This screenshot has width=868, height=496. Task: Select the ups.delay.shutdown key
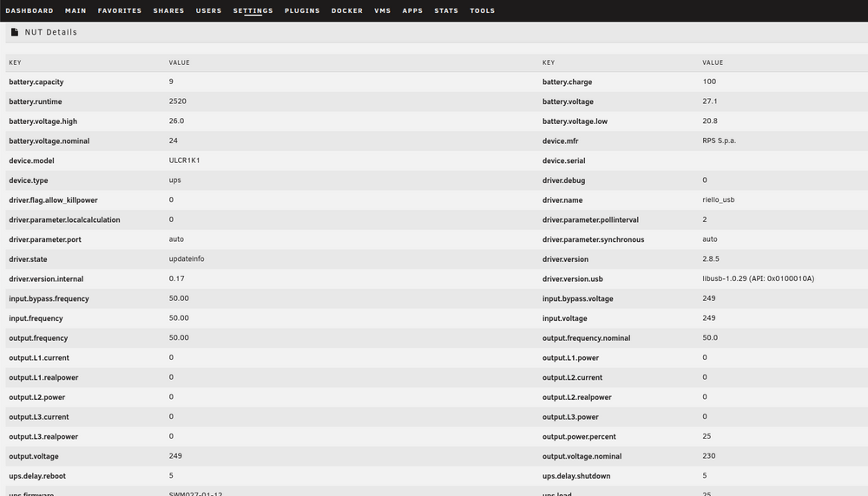point(576,476)
